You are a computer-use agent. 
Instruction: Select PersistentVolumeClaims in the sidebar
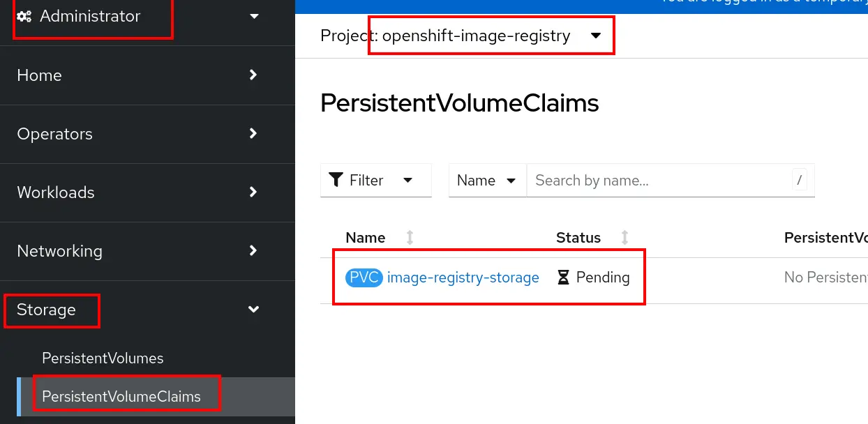pos(121,397)
